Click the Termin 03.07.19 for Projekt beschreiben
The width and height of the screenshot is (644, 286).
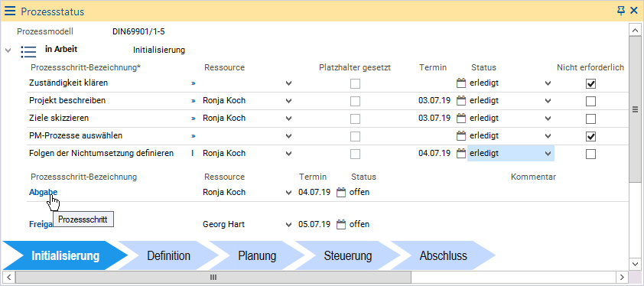tap(434, 100)
